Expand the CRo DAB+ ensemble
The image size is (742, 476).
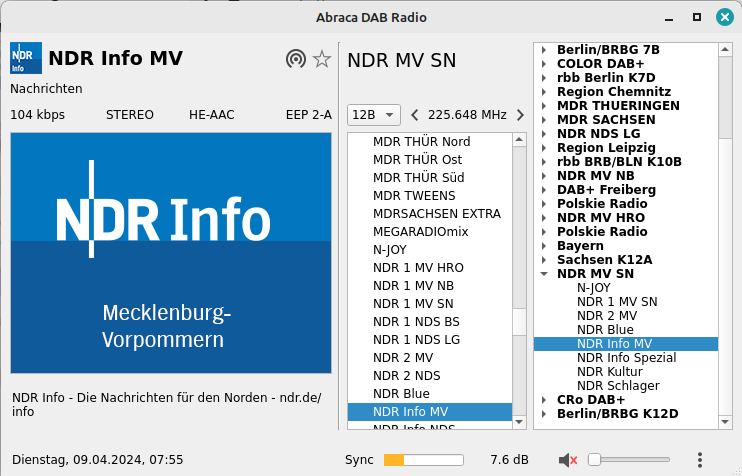[544, 400]
